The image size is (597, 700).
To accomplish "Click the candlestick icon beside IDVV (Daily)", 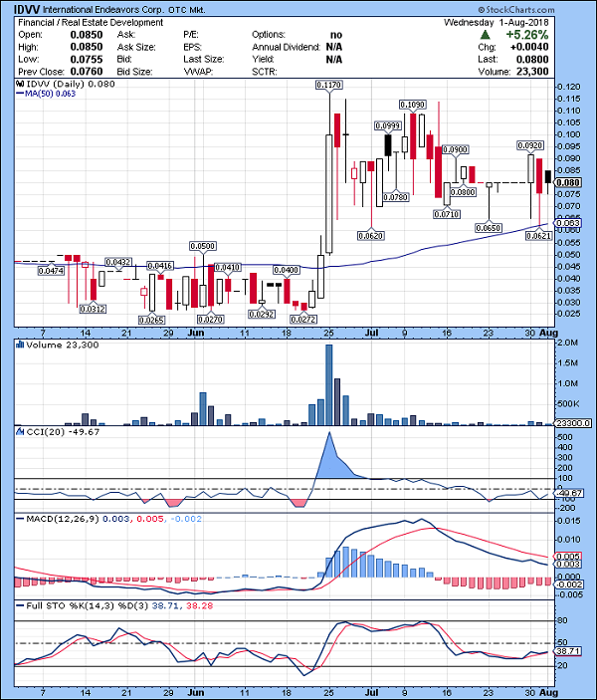I will 20,84.
